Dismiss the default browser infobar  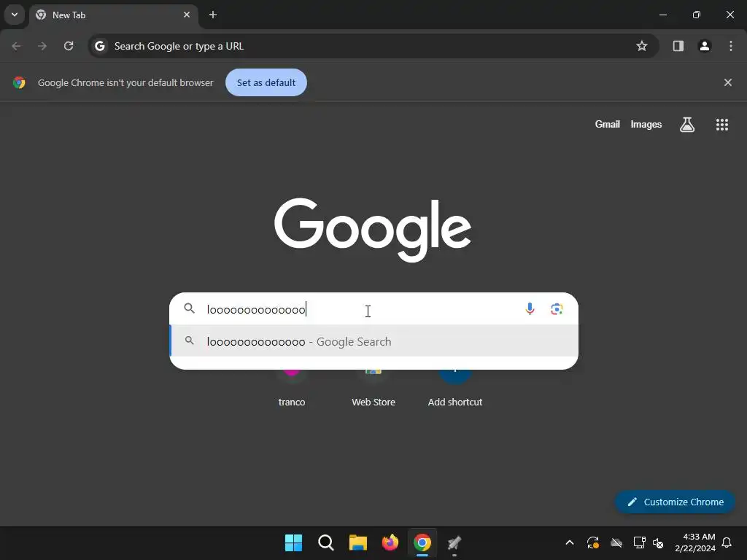pyautogui.click(x=728, y=82)
